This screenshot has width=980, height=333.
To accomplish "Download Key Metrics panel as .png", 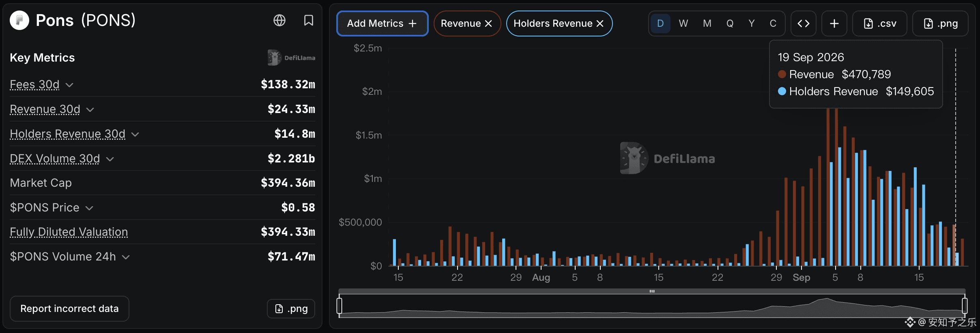I will pos(291,309).
